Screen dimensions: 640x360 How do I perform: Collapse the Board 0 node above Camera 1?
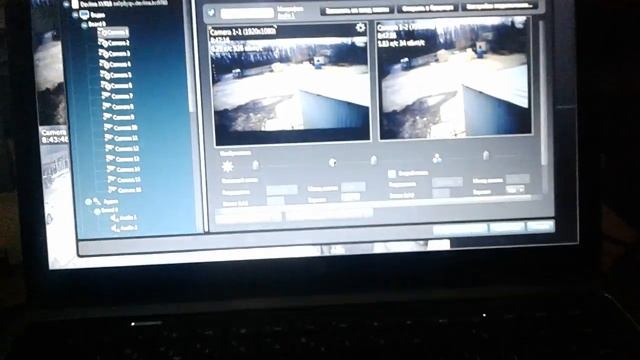click(x=84, y=24)
